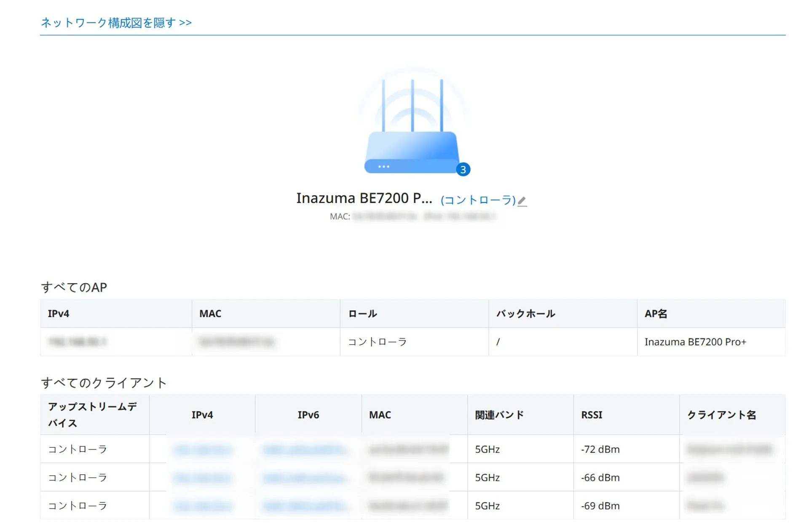
Task: Click the RSSI column header
Action: click(591, 415)
